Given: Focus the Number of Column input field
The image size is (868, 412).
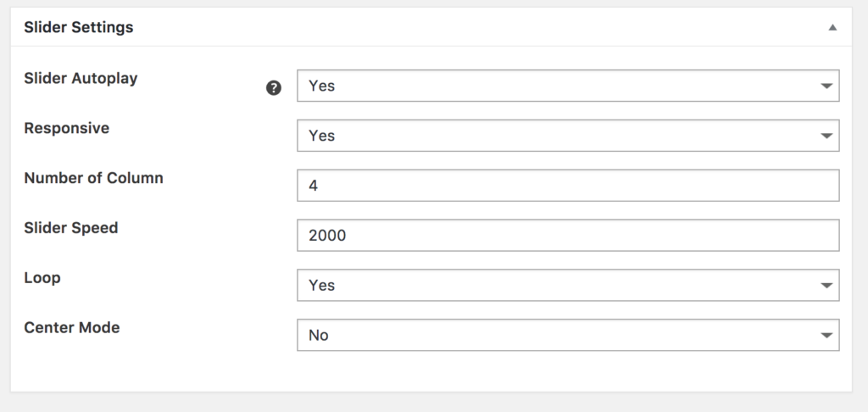Looking at the screenshot, I should point(568,186).
